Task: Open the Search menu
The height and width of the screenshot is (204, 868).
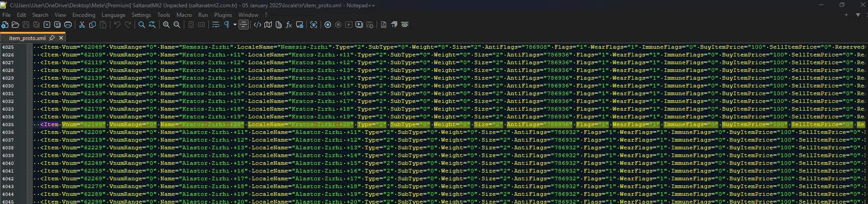Action: (40, 15)
